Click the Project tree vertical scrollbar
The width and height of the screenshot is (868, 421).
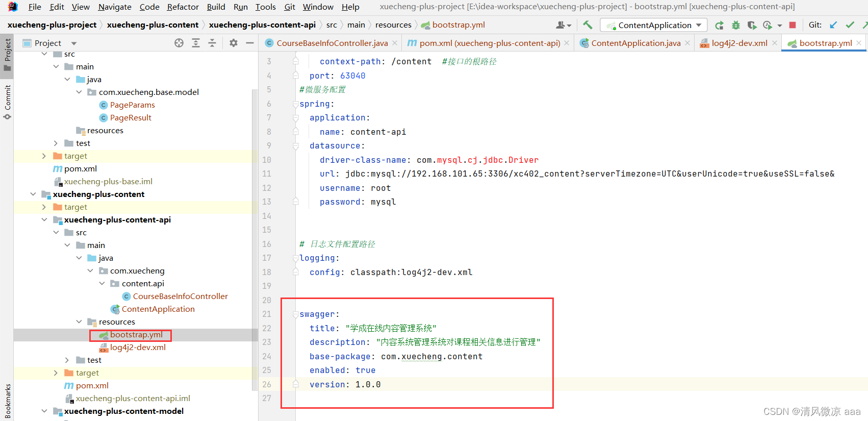pyautogui.click(x=255, y=240)
